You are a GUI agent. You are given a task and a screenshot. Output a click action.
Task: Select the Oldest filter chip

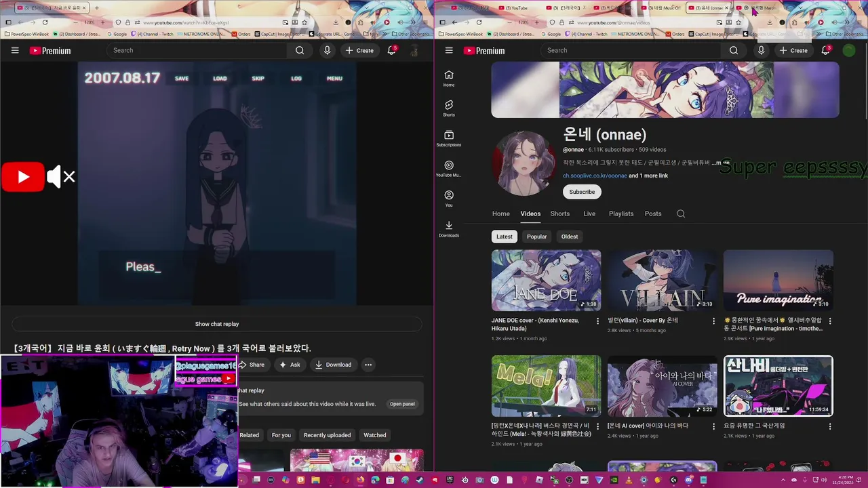click(x=570, y=237)
